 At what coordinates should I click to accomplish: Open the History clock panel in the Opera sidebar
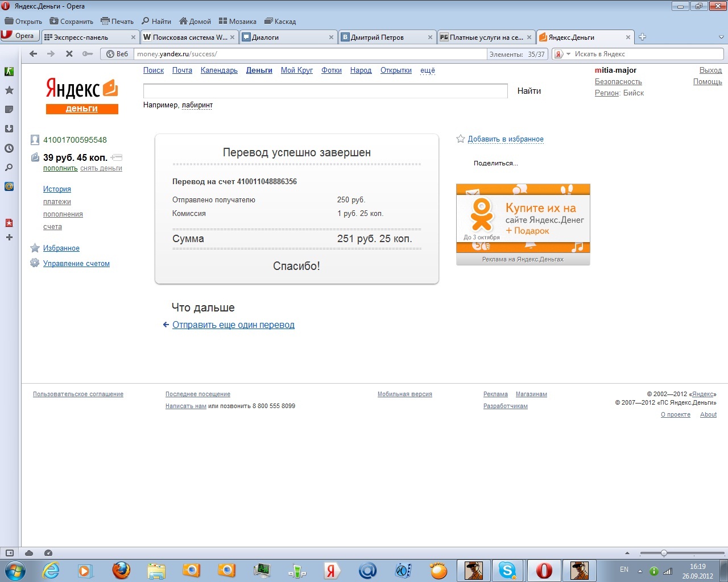coord(9,148)
